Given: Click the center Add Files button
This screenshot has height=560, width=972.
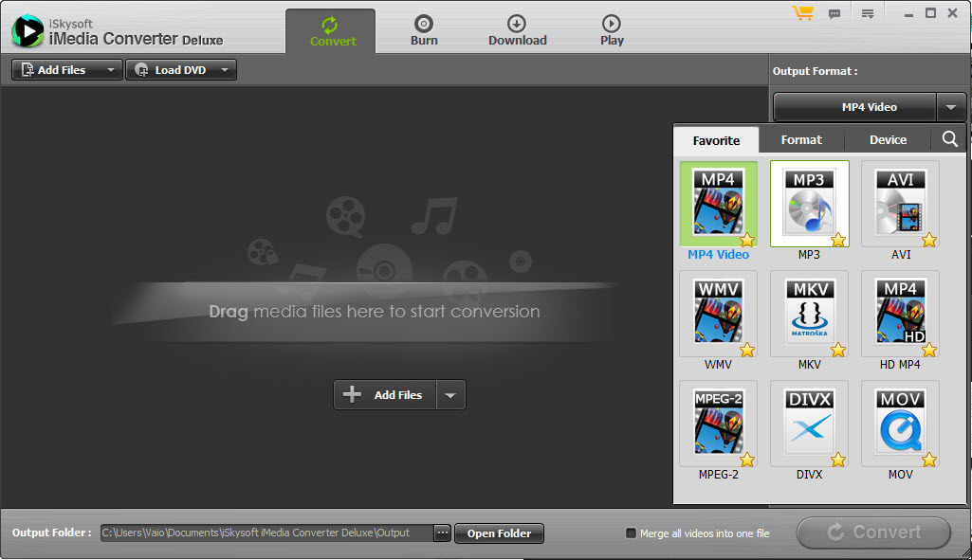Looking at the screenshot, I should [386, 395].
